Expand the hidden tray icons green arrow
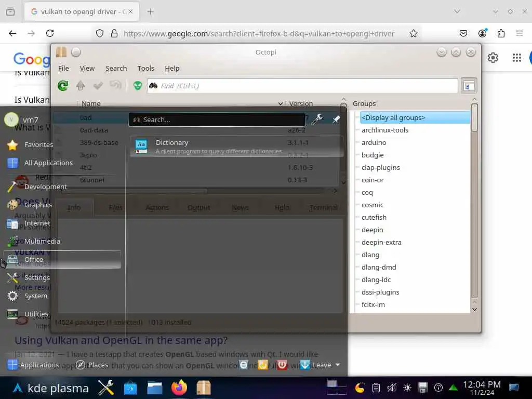This screenshot has height=399, width=532. (453, 388)
